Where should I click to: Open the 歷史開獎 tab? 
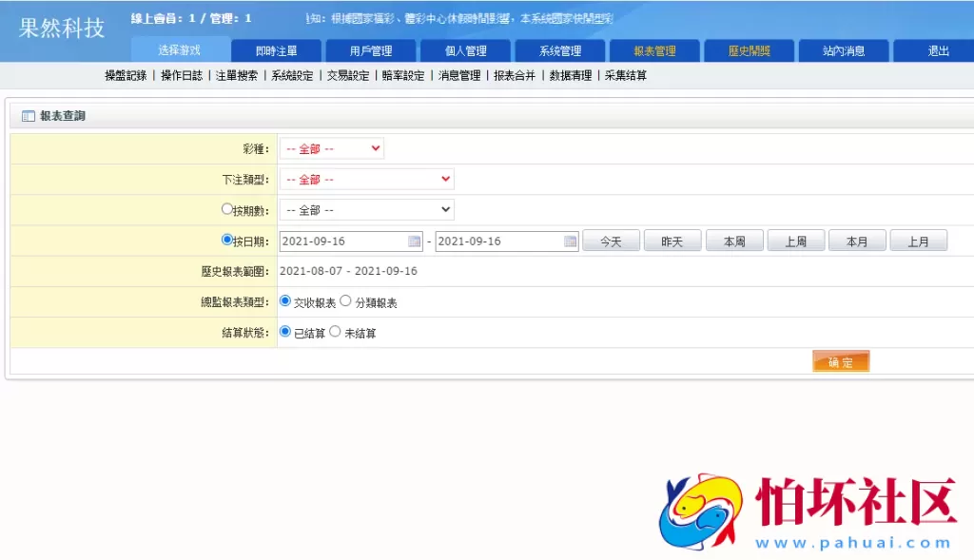click(749, 51)
